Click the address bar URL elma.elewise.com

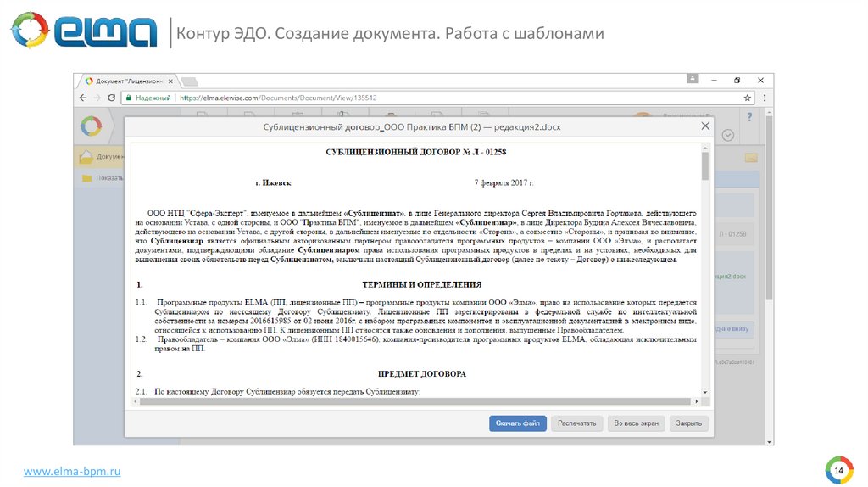pyautogui.click(x=278, y=98)
